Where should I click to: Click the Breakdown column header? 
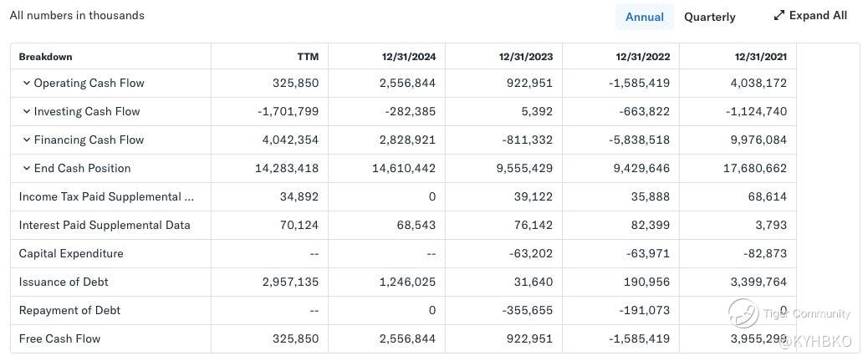click(x=45, y=57)
